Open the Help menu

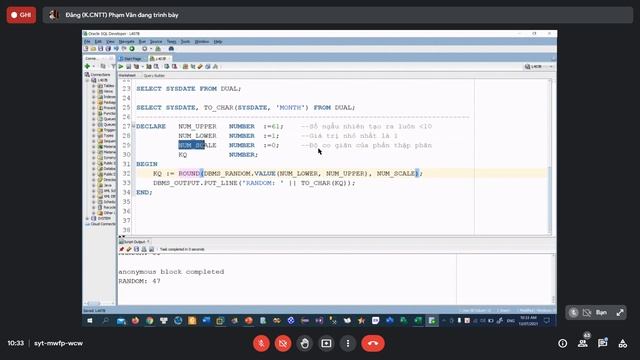coord(218,42)
